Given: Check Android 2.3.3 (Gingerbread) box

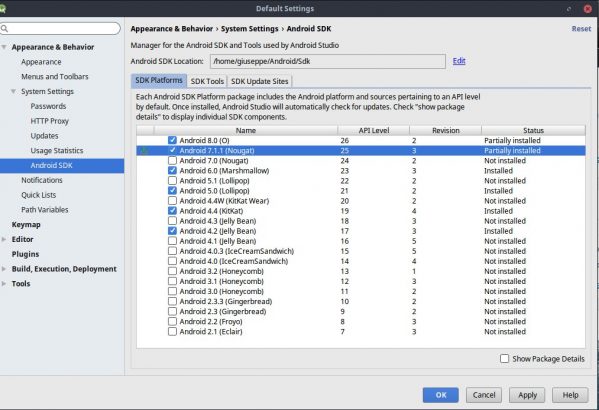Looking at the screenshot, I should click(172, 301).
